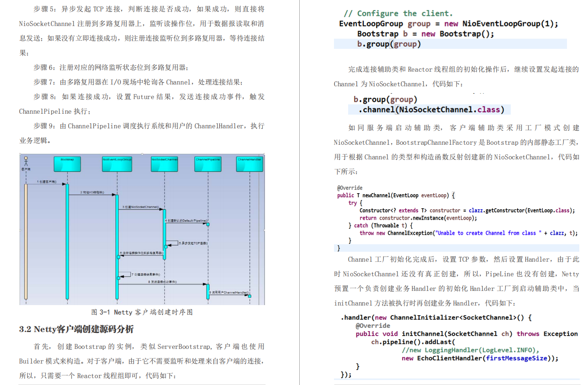The image size is (588, 385).
Task: Click the line starting "Channel 工厂初始化完成后"
Action: click(x=464, y=259)
